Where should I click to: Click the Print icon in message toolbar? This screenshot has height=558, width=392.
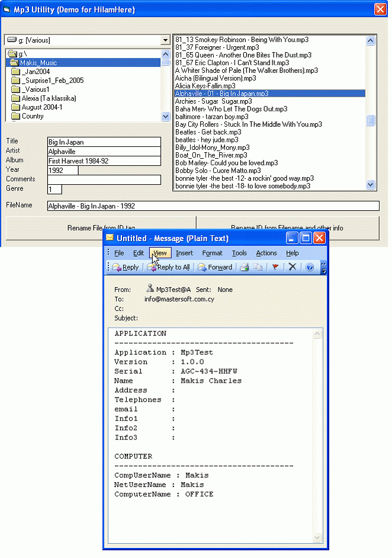pyautogui.click(x=244, y=267)
